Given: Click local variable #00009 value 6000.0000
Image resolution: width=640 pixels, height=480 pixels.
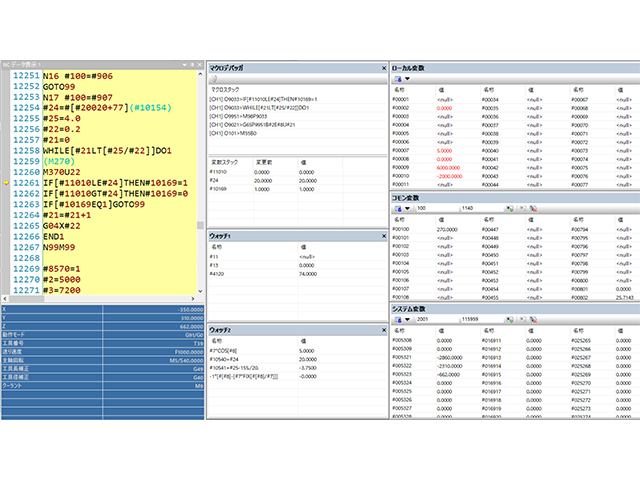Looking at the screenshot, I should click(x=448, y=168).
